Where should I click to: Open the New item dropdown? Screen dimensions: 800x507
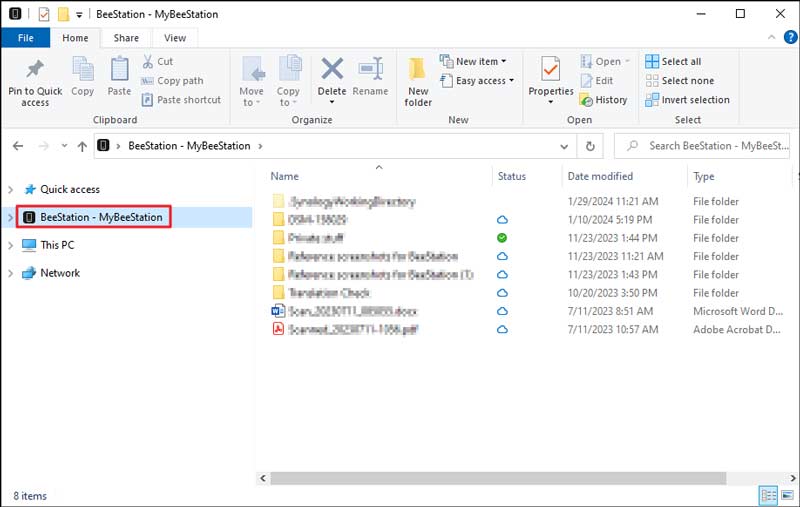click(x=473, y=62)
